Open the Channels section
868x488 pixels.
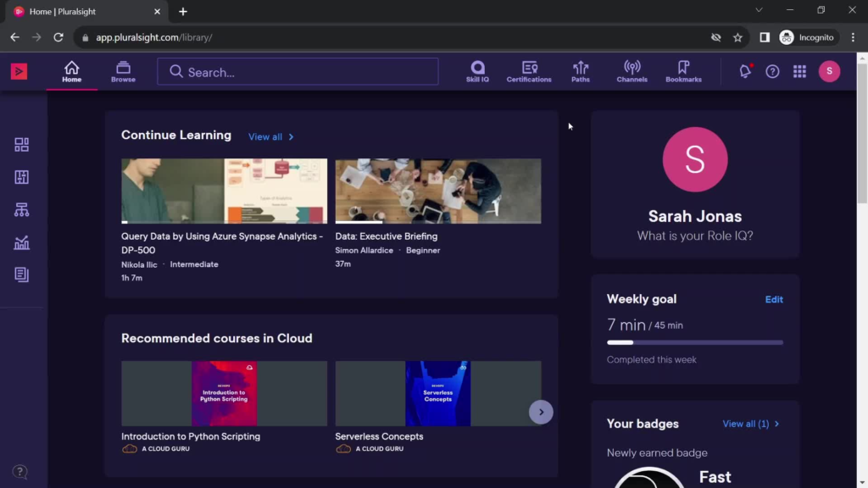click(632, 71)
